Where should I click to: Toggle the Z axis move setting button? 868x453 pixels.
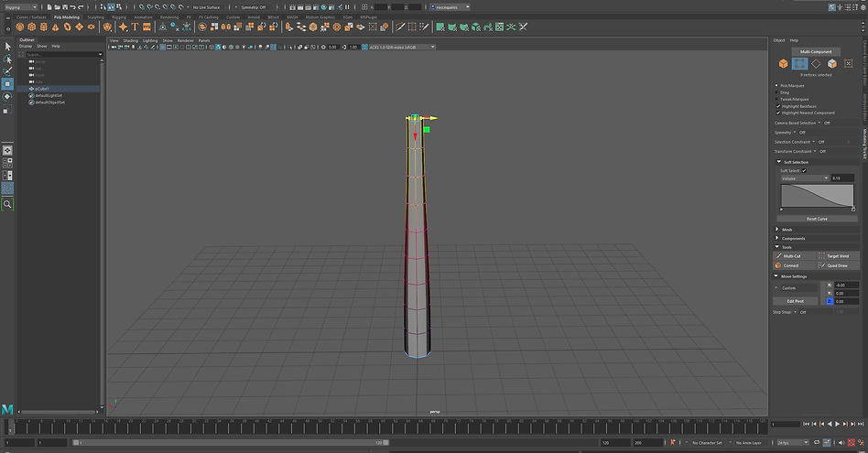(x=830, y=301)
